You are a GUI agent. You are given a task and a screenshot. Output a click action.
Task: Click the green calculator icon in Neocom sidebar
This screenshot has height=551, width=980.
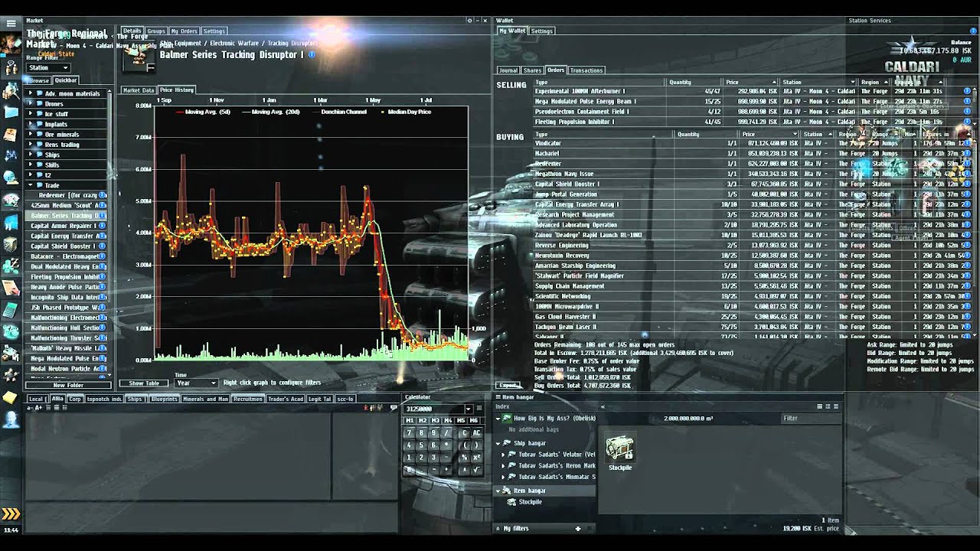(x=11, y=310)
